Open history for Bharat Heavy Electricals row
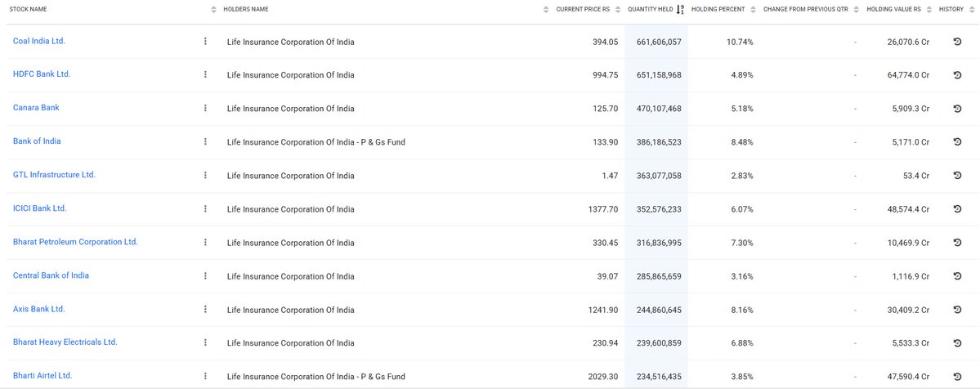This screenshot has height=389, width=980. [x=957, y=342]
